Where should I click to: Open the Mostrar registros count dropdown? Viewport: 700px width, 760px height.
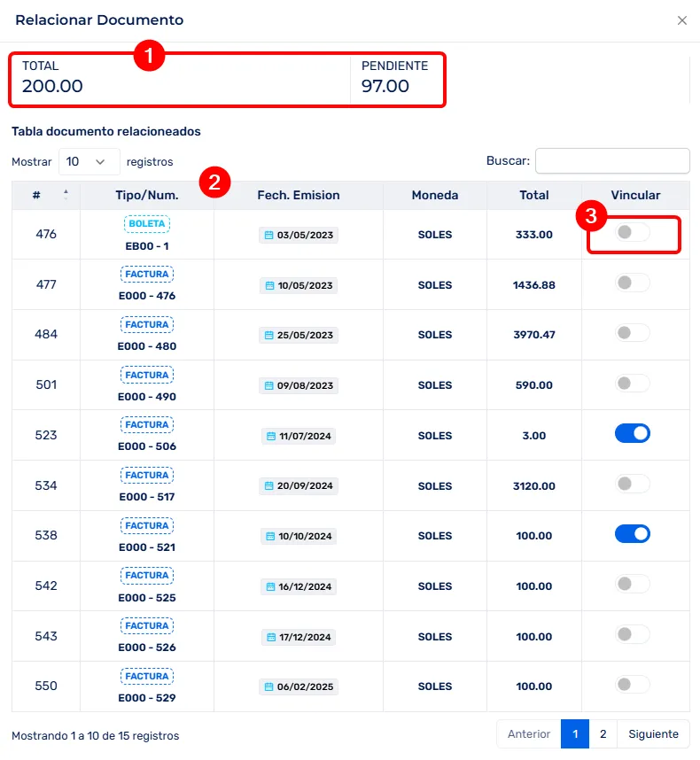pos(89,162)
